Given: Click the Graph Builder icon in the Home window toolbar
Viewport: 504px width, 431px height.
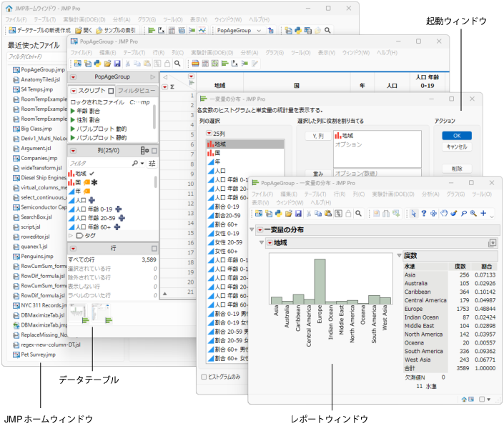Looking at the screenshot, I should [202, 30].
